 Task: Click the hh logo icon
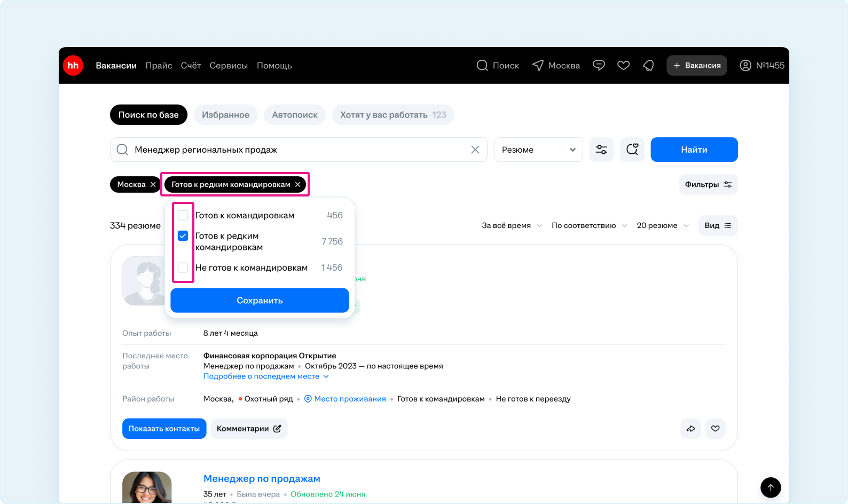(73, 66)
